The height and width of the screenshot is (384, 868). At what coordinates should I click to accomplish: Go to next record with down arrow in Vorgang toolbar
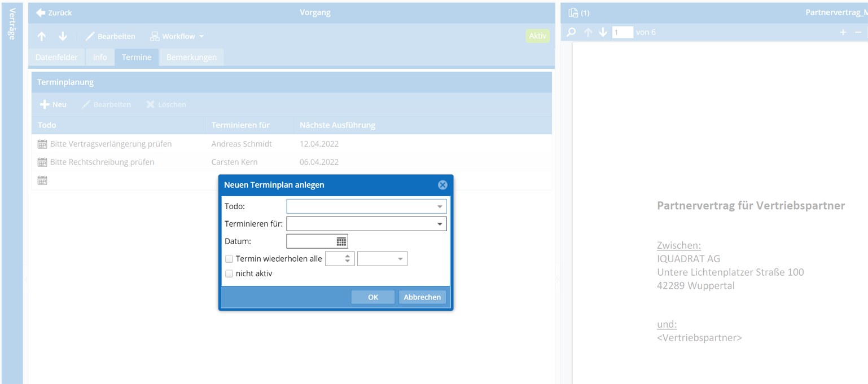(x=63, y=36)
